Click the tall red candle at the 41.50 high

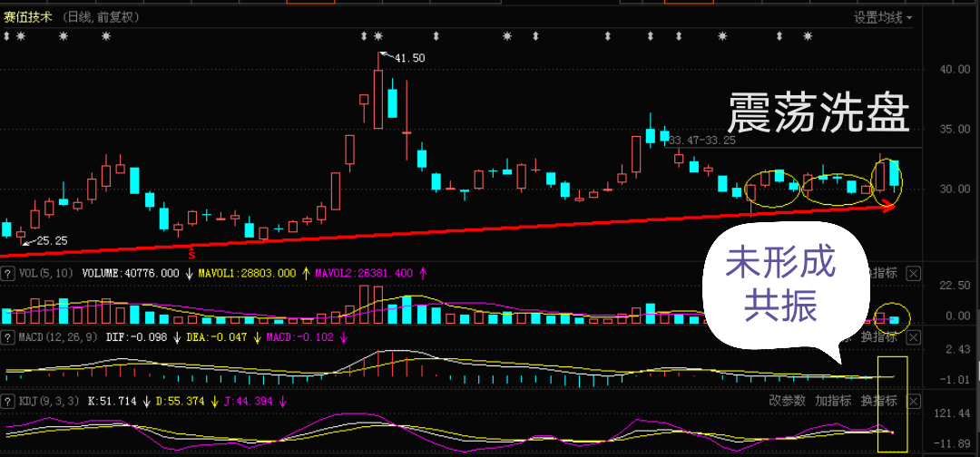(x=378, y=99)
